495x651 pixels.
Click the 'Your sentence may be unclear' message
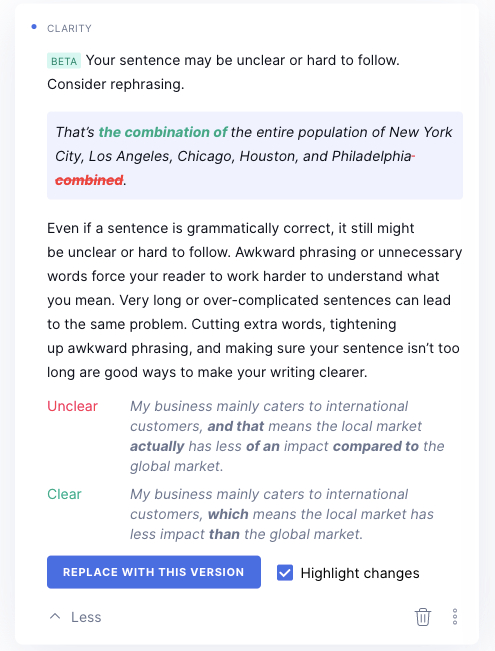243,60
